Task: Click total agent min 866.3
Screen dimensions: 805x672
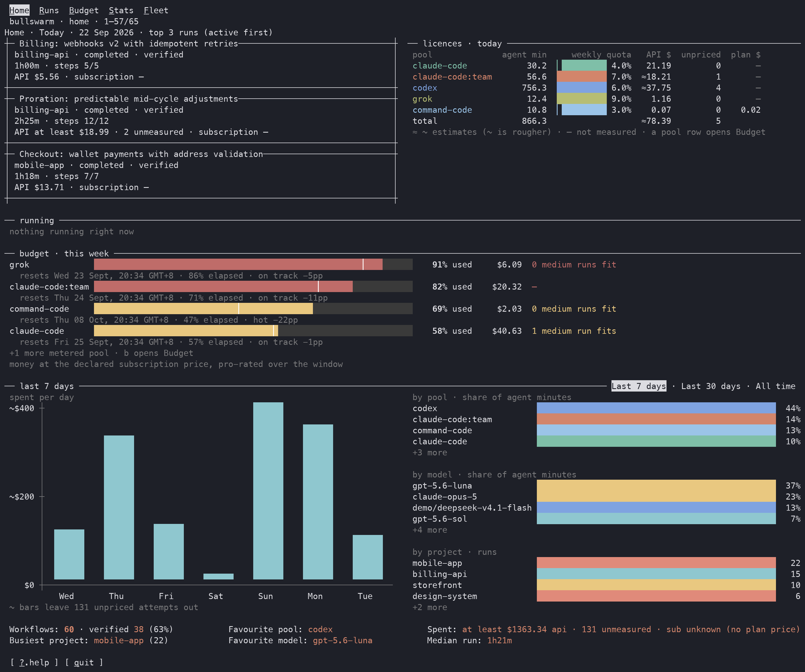Action: [x=534, y=121]
